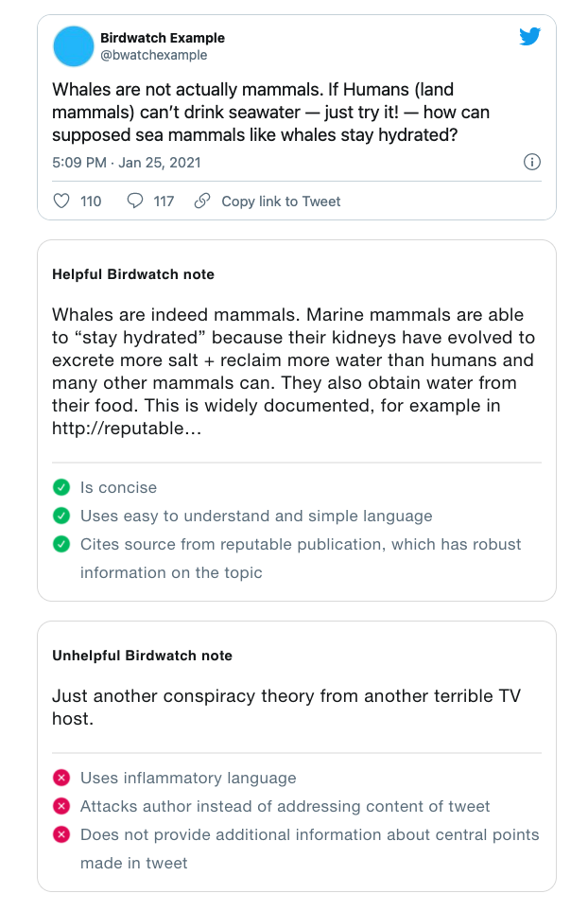The width and height of the screenshot is (588, 911).
Task: Open the Birdwatch Example profile avatar
Action: (73, 46)
